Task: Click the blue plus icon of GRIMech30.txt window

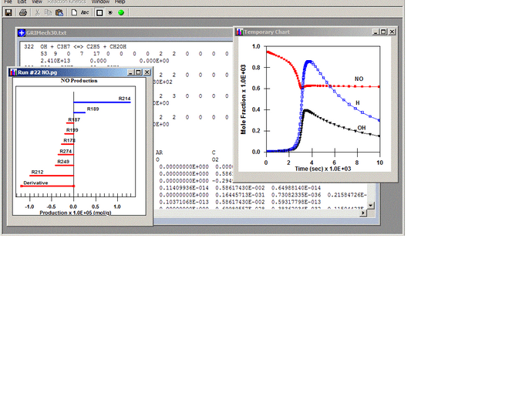Action: pos(22,33)
